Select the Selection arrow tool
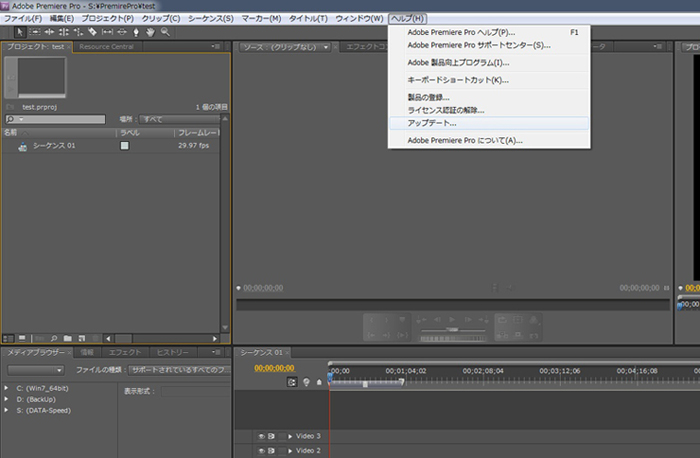This screenshot has height=458, width=700. [20, 32]
